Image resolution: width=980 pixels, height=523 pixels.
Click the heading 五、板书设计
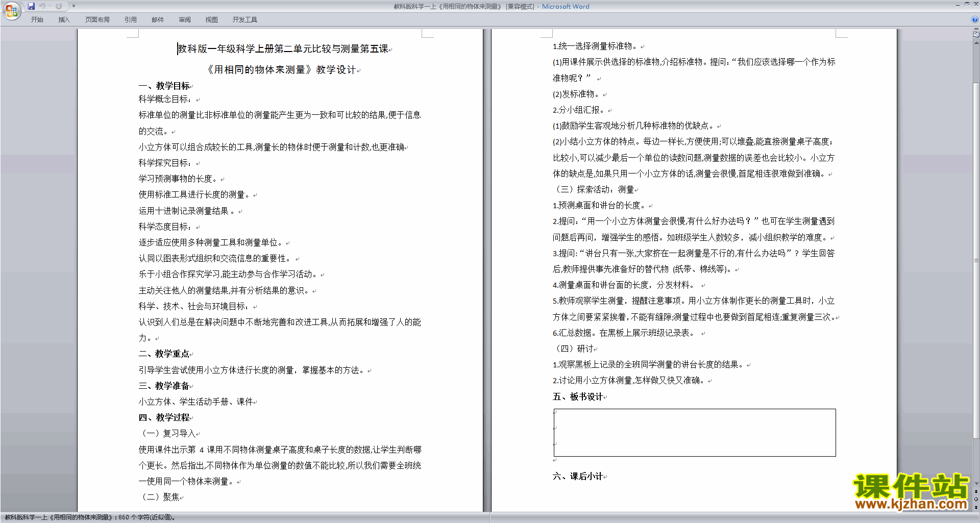tap(578, 396)
